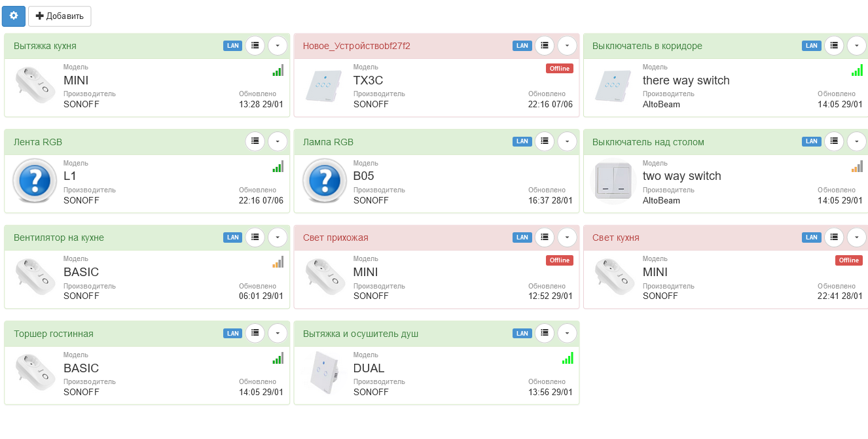The height and width of the screenshot is (439, 868).
Task: Open list icon for Лампа RGB
Action: 545,141
